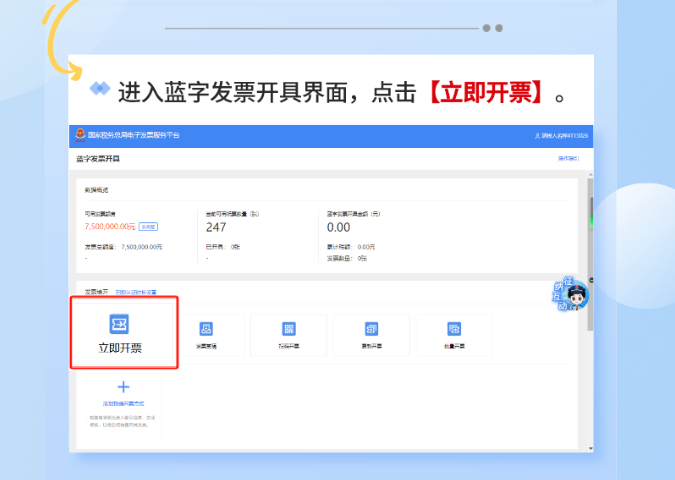This screenshot has height=480, width=675.
Task: Click the page heading 蓝字发票开具
Action: (x=98, y=159)
